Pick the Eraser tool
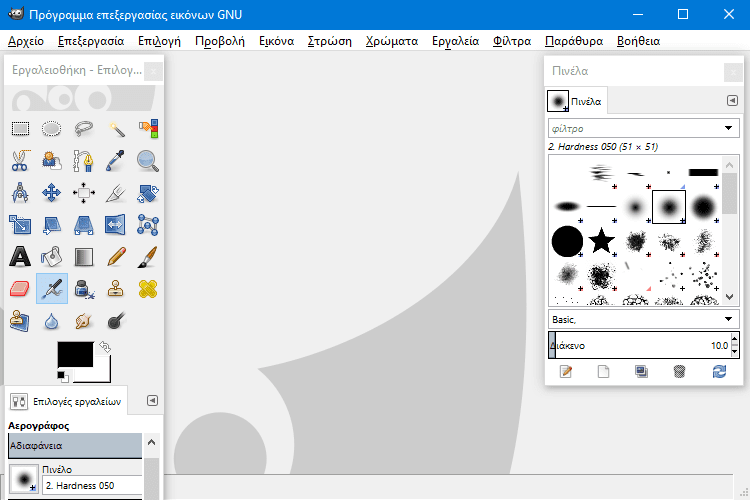The width and height of the screenshot is (750, 500). point(20,289)
